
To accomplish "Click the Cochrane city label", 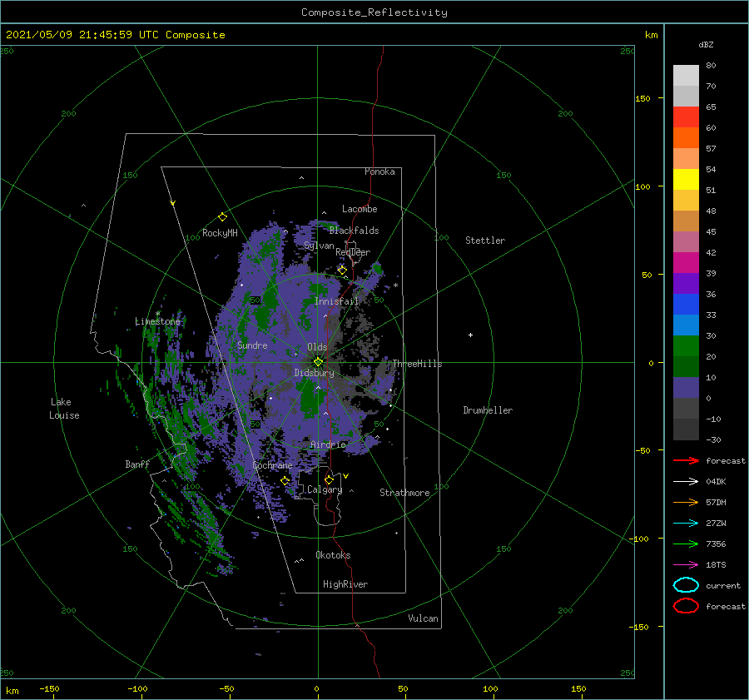I will pos(272,465).
